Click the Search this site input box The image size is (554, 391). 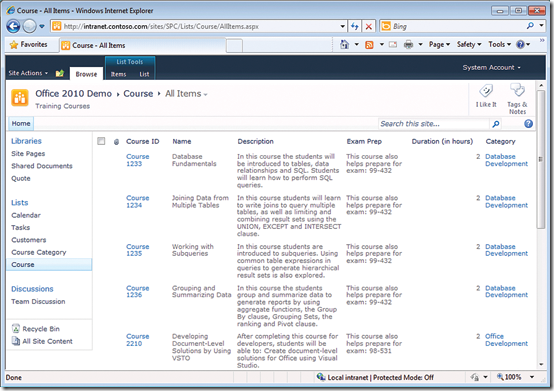[434, 124]
